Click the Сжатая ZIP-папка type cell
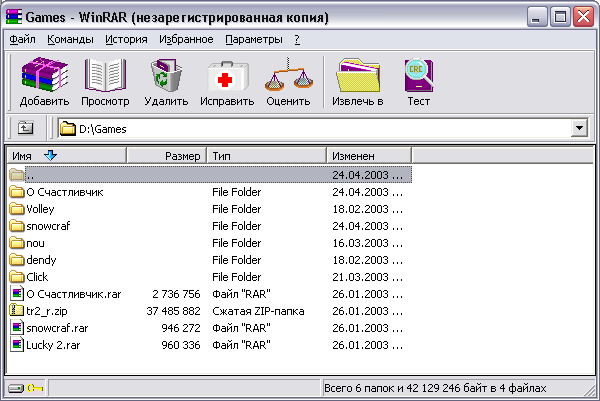Image resolution: width=600 pixels, height=401 pixels. click(x=258, y=311)
